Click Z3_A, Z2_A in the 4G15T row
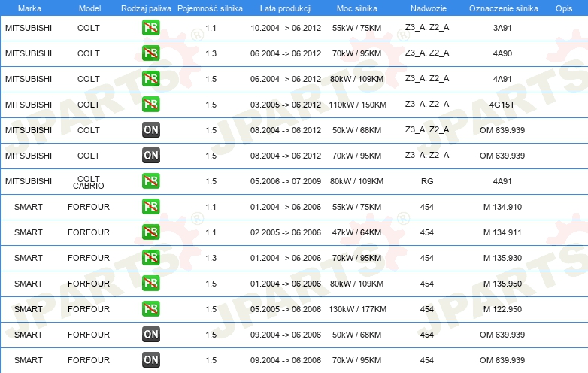 (427, 105)
